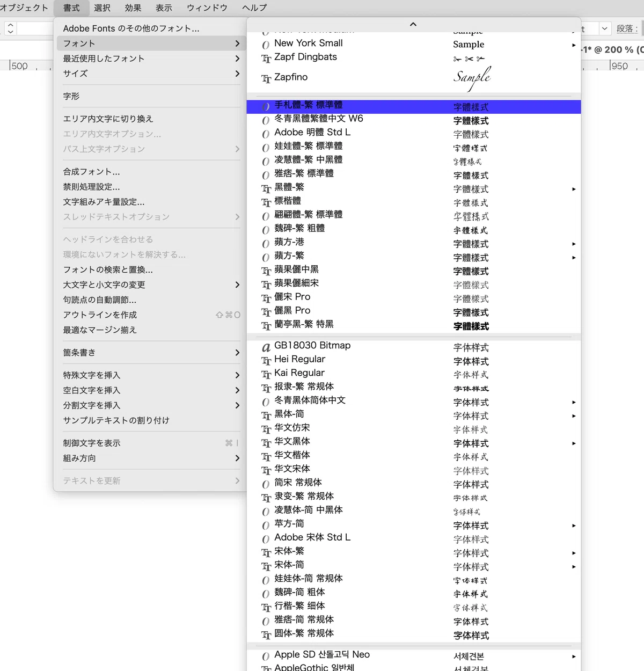
Task: Choose サンプルテキストの割り付け
Action: (x=150, y=420)
